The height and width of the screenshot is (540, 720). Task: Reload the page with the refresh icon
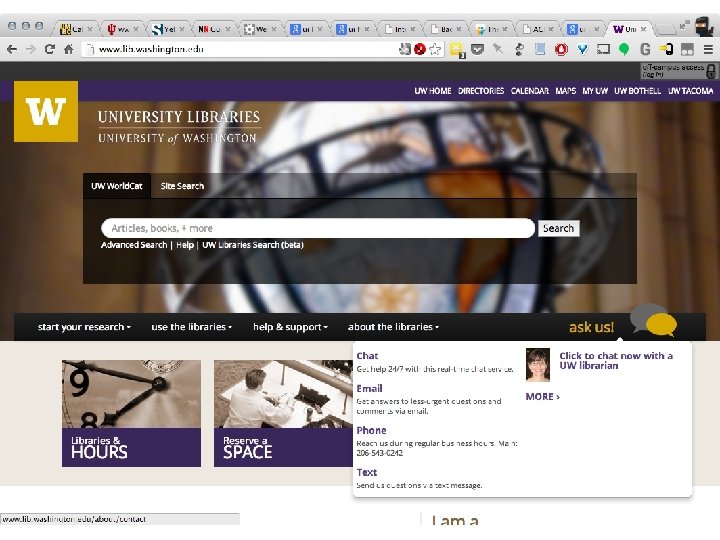coord(50,49)
